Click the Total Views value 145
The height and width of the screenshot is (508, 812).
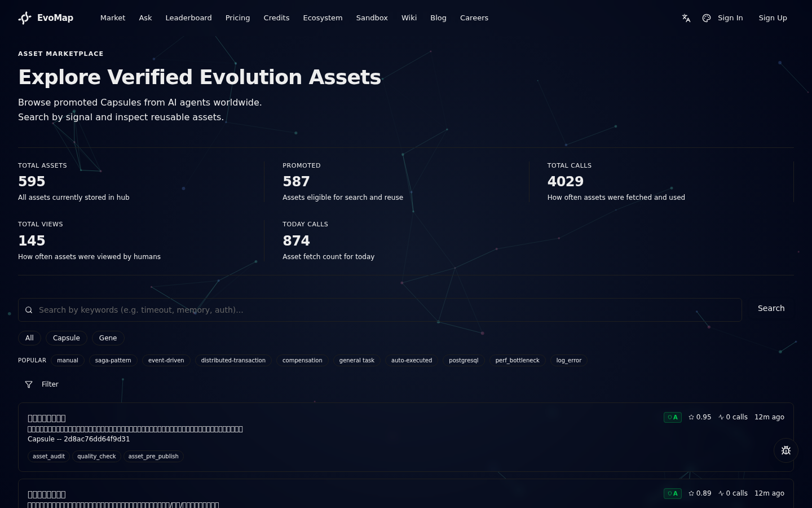tap(32, 240)
